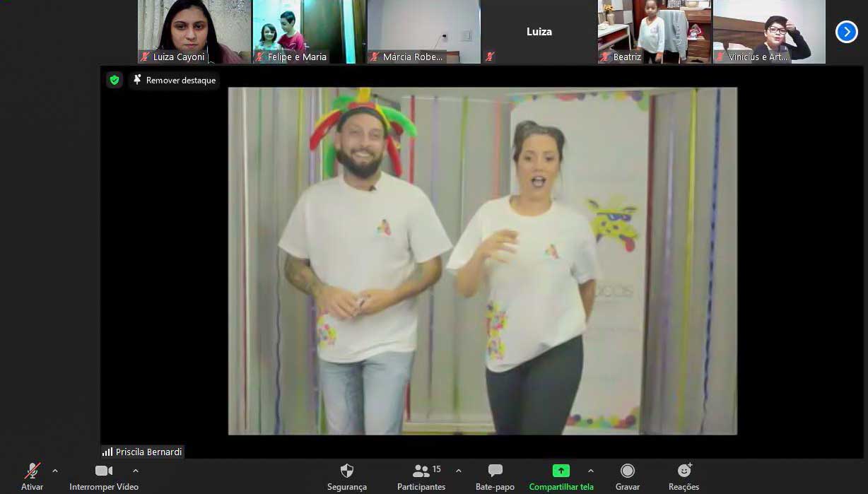Open the Participantes panel
868x494 pixels.
[422, 471]
